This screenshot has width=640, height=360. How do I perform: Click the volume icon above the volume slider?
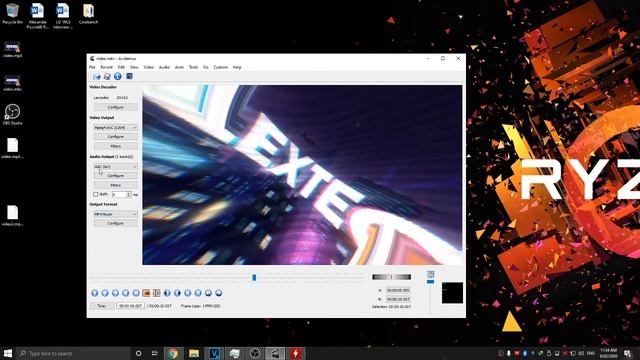tap(431, 274)
